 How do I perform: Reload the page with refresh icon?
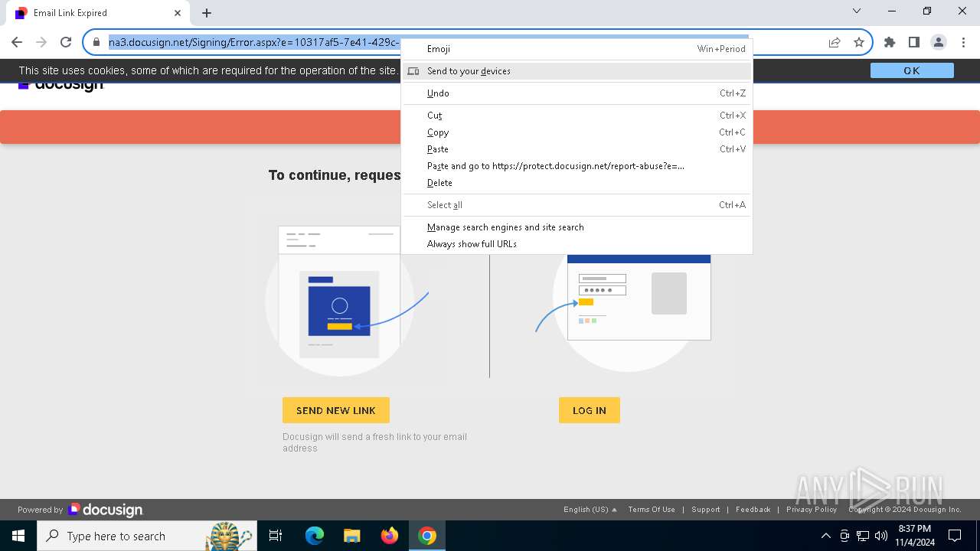click(66, 42)
